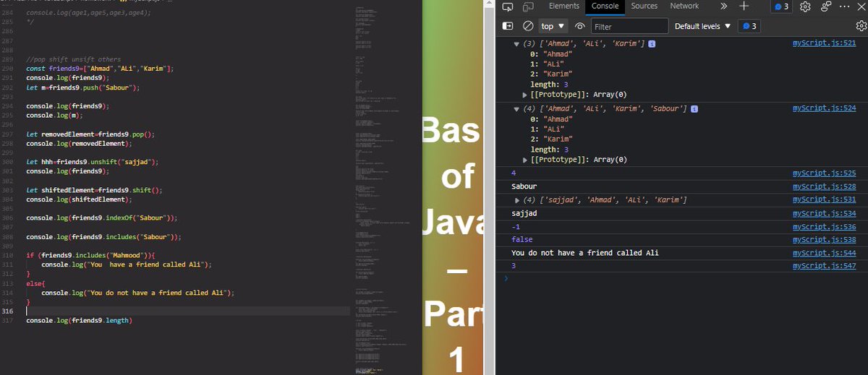Open source link myScript.js:531
This screenshot has width=868, height=375.
pyautogui.click(x=825, y=199)
